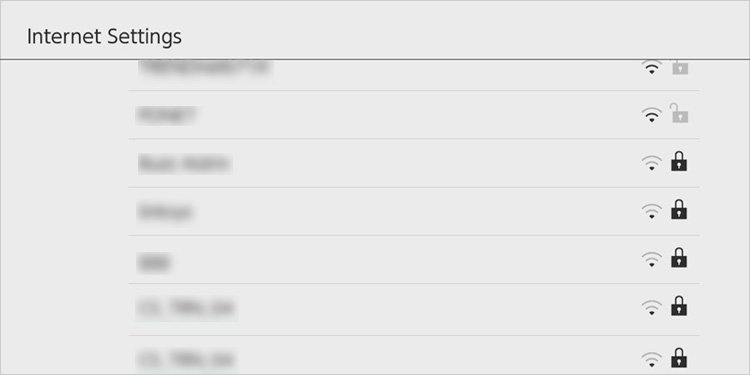
Task: Click the black padlock on third listed network
Action: (x=679, y=161)
